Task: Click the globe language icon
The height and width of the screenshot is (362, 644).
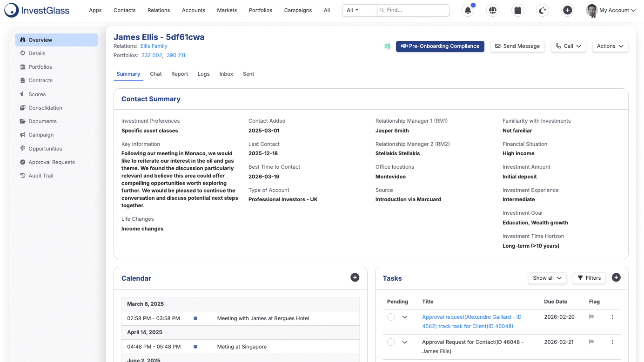Action: click(492, 10)
